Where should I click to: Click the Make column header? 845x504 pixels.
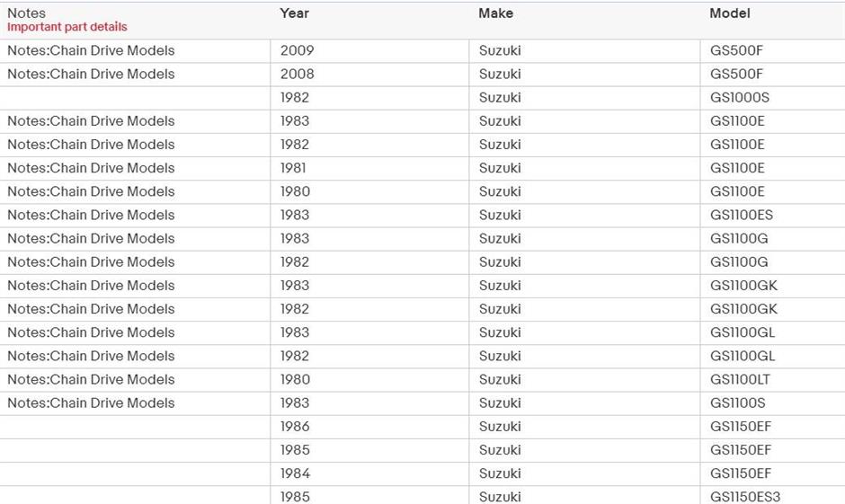point(495,13)
